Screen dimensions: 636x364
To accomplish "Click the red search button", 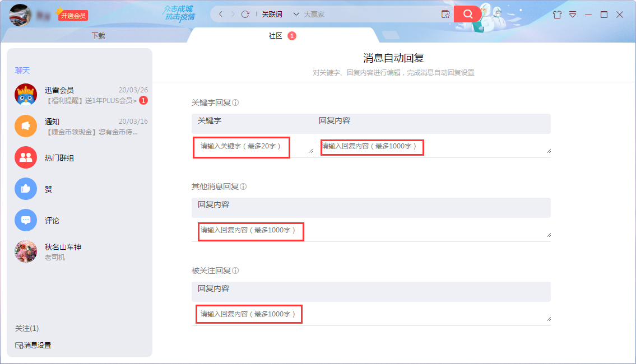I will 468,14.
